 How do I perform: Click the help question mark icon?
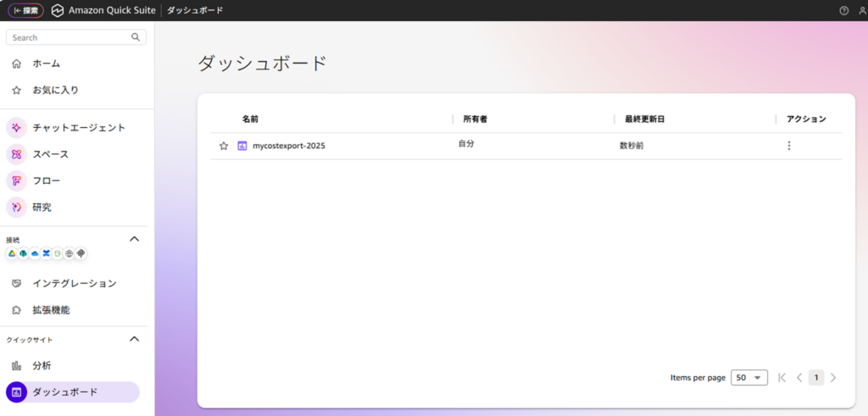[843, 11]
